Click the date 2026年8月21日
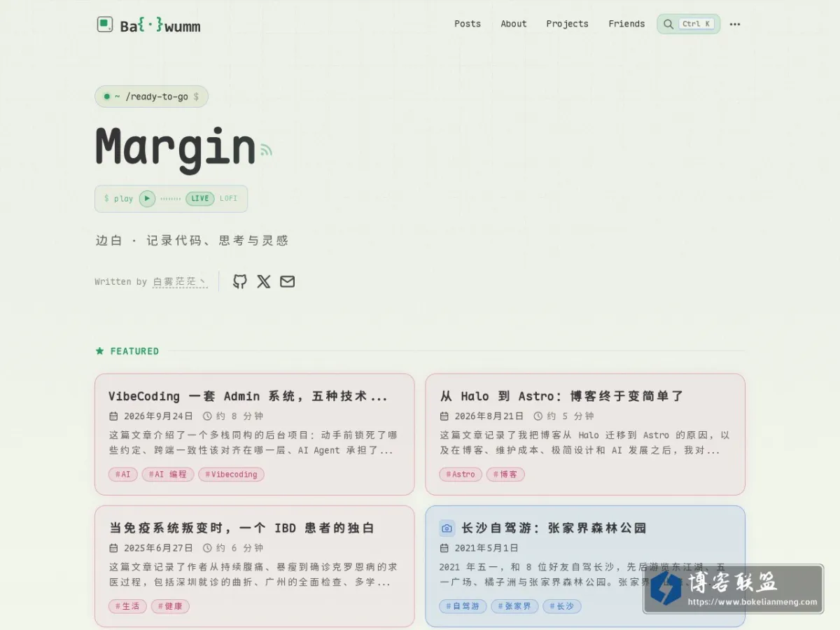 click(x=489, y=416)
